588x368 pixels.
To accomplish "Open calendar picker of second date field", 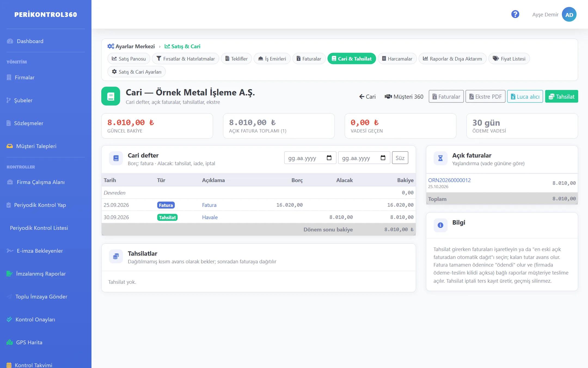I will [383, 158].
